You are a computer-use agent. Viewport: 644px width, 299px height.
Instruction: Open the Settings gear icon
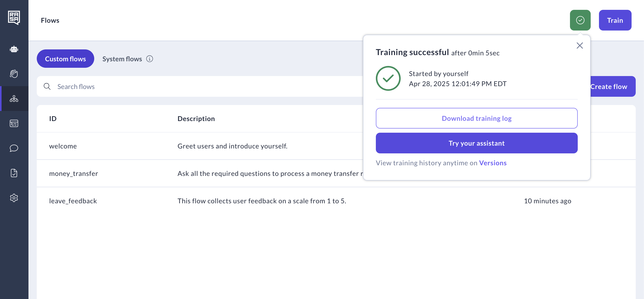(x=14, y=198)
